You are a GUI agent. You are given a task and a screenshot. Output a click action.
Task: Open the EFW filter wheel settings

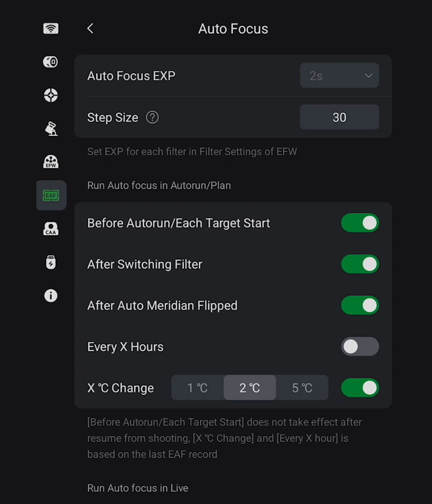(50, 162)
